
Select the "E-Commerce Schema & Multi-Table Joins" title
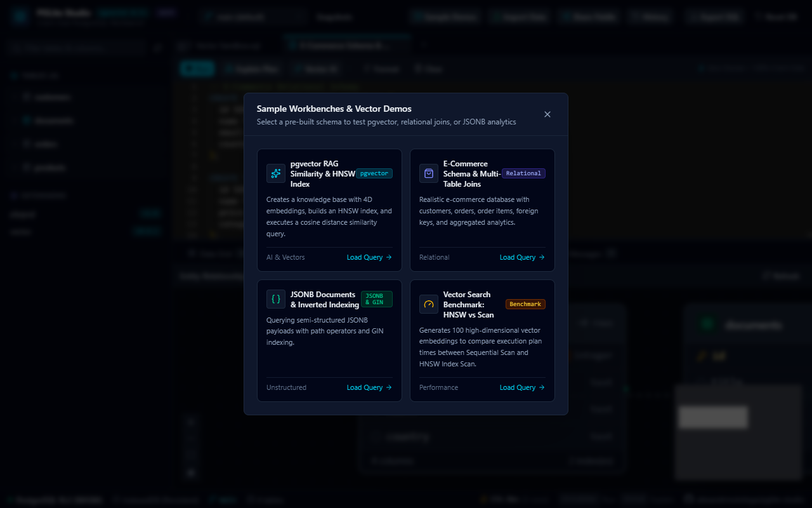(472, 174)
